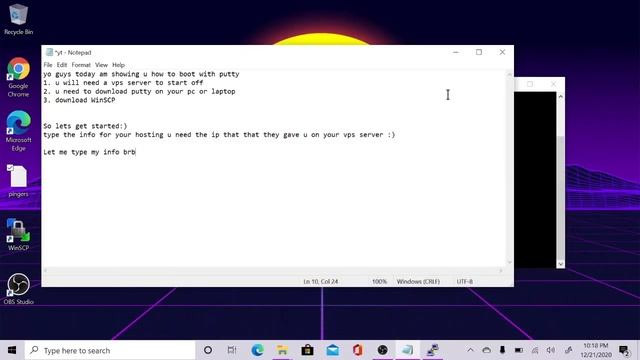
Task: Open Cortana from the taskbar
Action: coord(208,350)
